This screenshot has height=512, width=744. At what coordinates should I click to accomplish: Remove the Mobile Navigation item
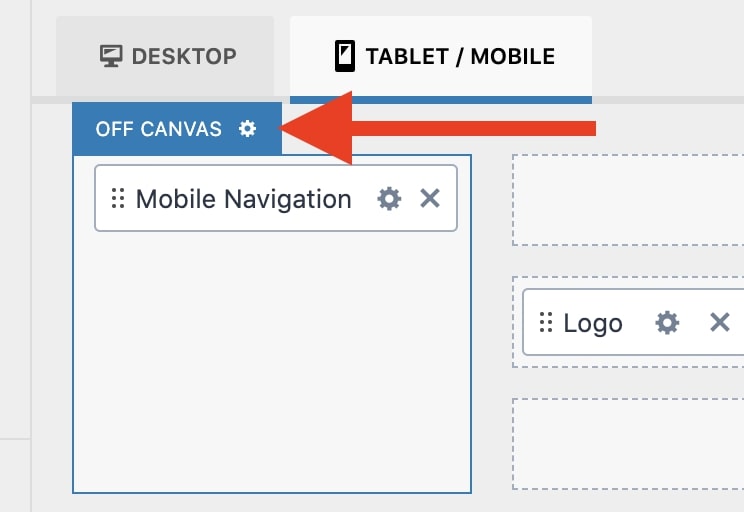[x=430, y=198]
